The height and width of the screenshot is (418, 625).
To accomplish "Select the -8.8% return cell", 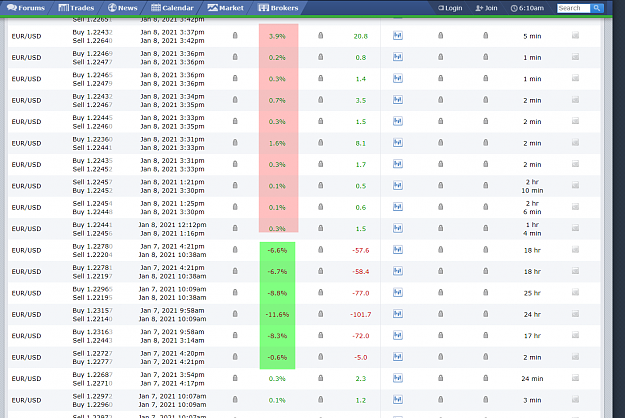I will pos(277,293).
